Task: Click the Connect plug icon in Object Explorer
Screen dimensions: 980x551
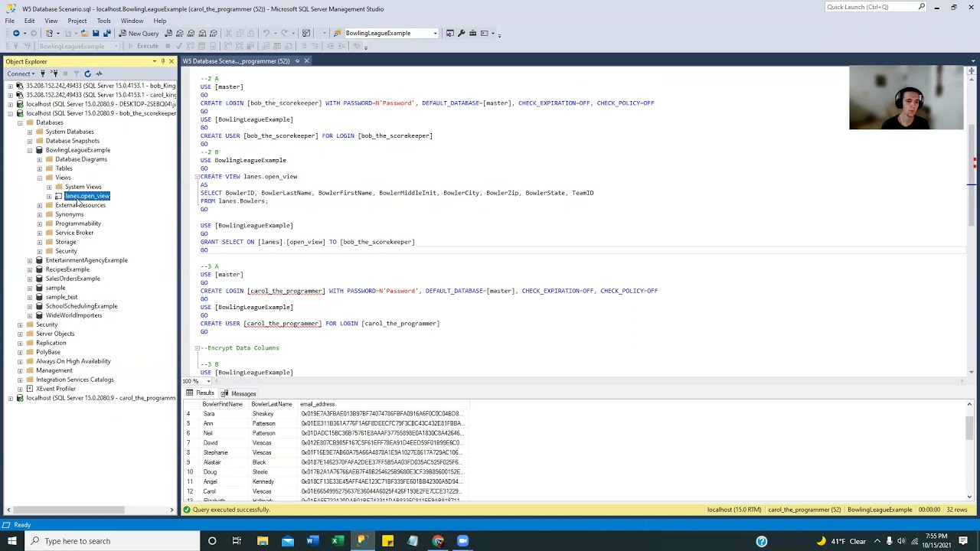Action: pyautogui.click(x=43, y=74)
